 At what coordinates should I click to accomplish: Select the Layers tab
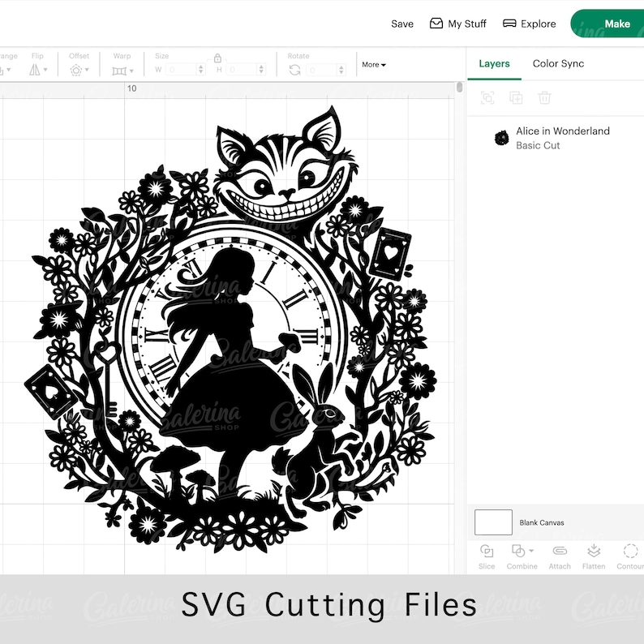tap(494, 63)
